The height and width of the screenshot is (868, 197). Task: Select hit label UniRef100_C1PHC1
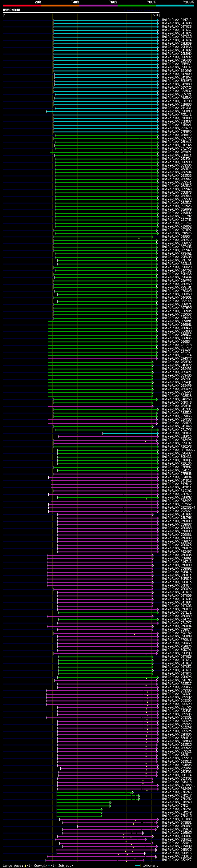coord(176,433)
